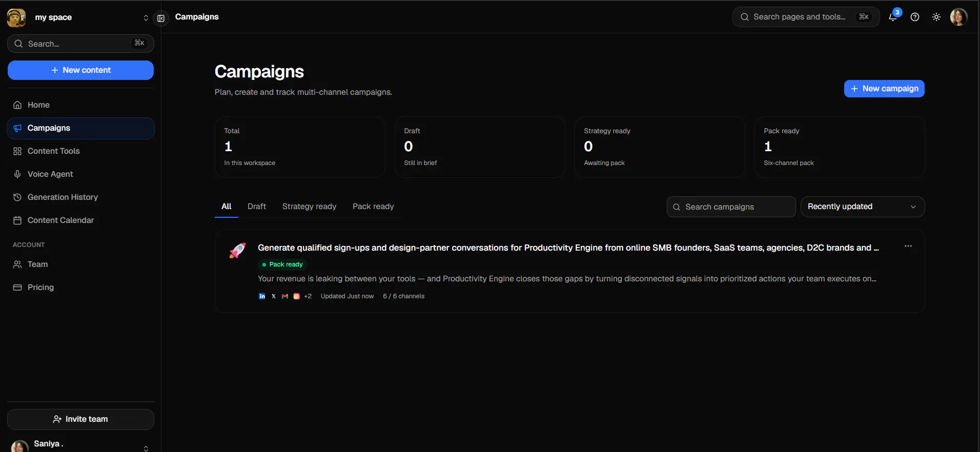
Task: Toggle light theme sun icon
Action: 936,17
